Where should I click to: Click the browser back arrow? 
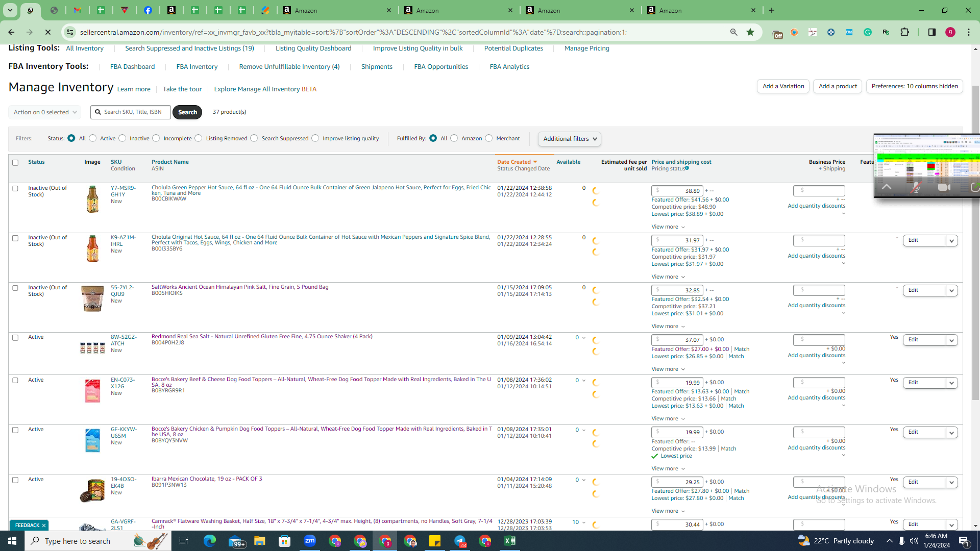11,32
